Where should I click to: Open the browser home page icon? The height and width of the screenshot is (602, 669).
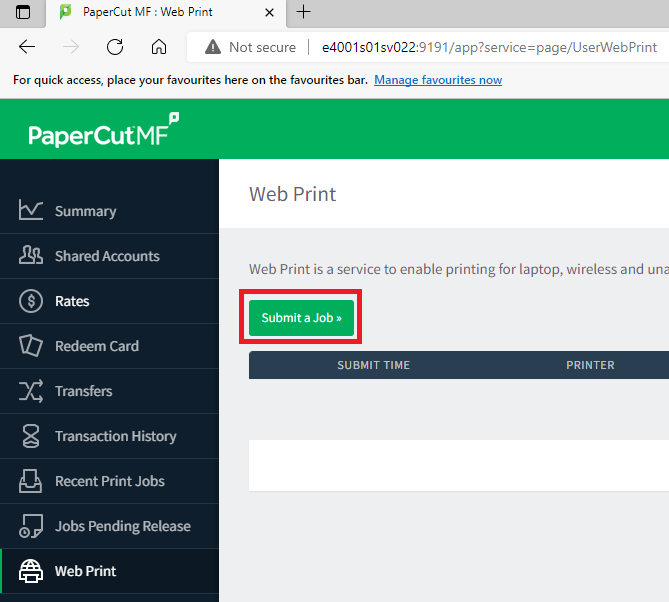(159, 47)
